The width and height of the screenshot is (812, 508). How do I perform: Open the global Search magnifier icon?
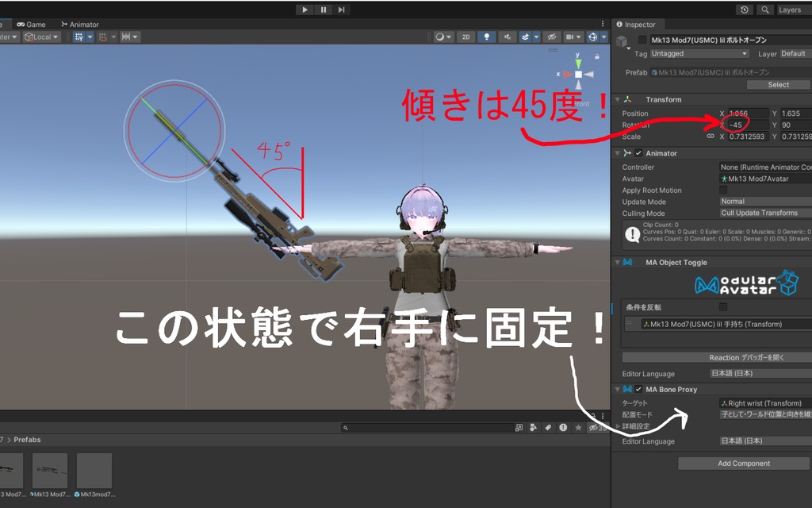click(765, 10)
